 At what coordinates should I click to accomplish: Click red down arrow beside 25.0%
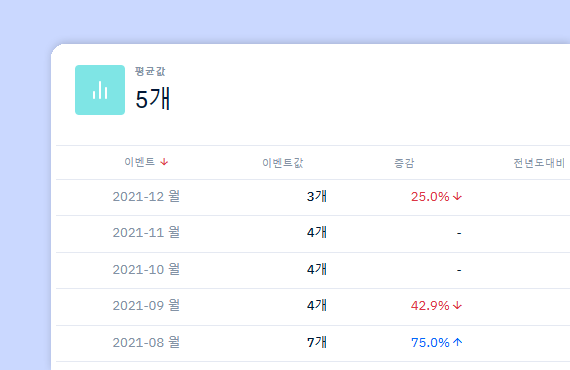pyautogui.click(x=458, y=197)
